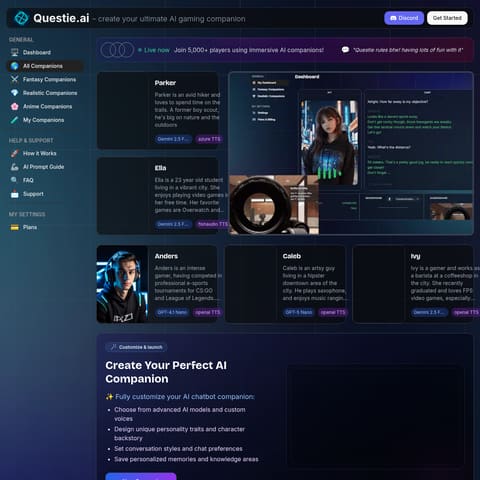Open the Anders companion name

click(166, 256)
